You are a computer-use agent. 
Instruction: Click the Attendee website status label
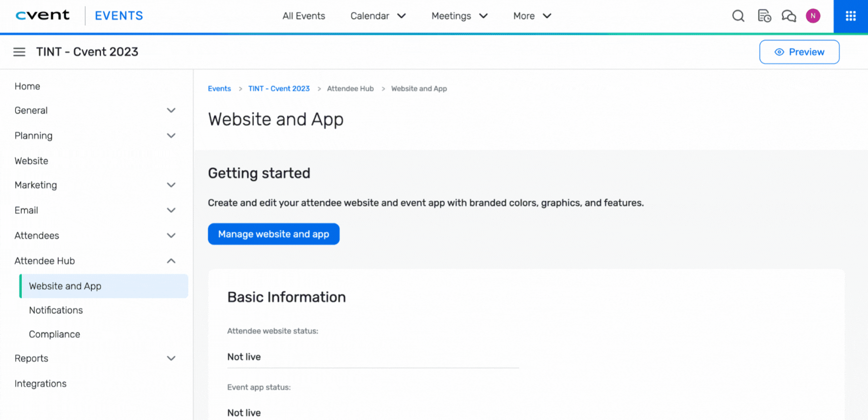tap(272, 331)
